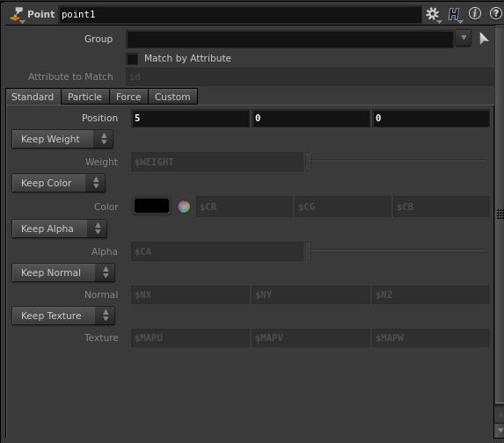Open the Keep Alpha dropdown
Viewport: 504px width, 443px height.
coord(60,229)
